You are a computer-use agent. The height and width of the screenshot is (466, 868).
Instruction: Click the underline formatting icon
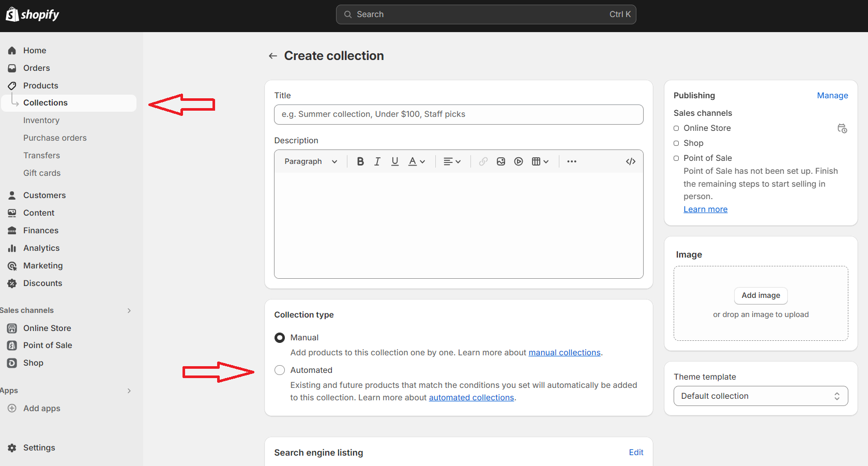pyautogui.click(x=395, y=161)
